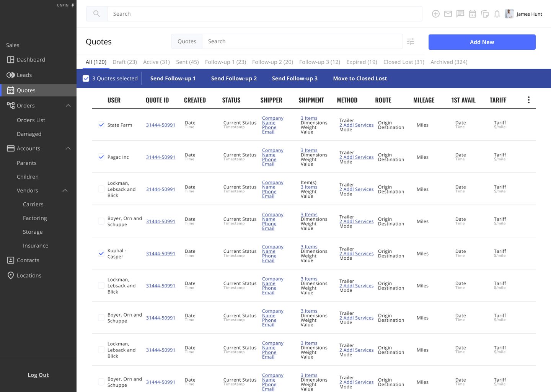The width and height of the screenshot is (551, 392).
Task: Open the notifications bell
Action: pyautogui.click(x=497, y=14)
